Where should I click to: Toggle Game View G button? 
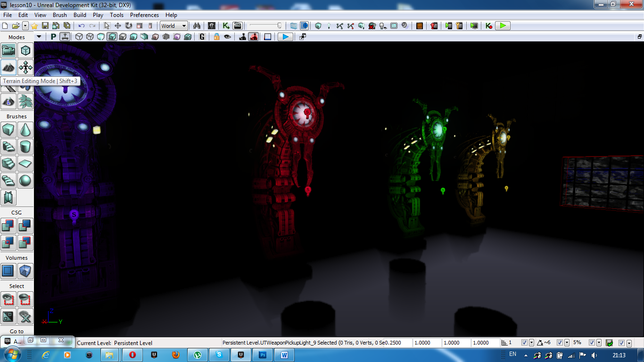point(202,37)
